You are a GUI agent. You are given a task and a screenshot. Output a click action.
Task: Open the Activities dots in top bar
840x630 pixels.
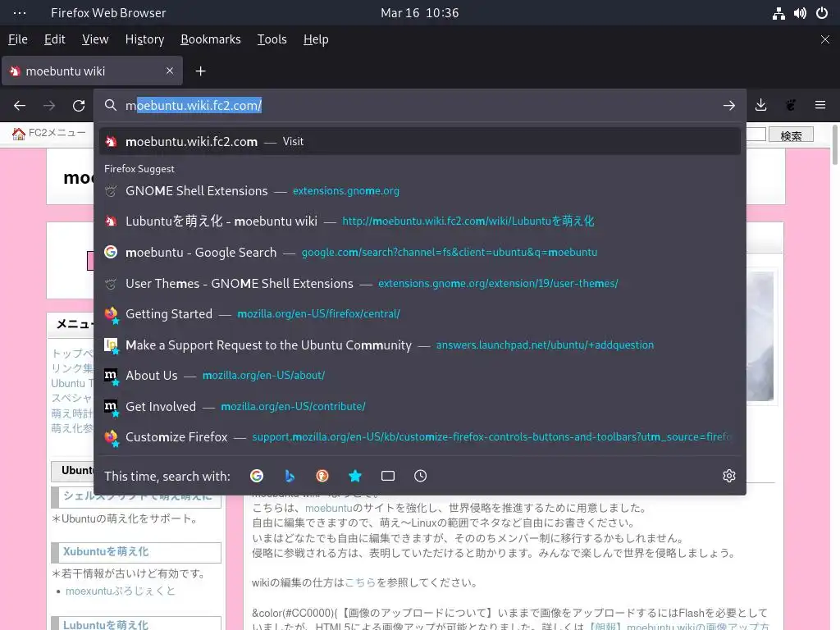tap(20, 13)
